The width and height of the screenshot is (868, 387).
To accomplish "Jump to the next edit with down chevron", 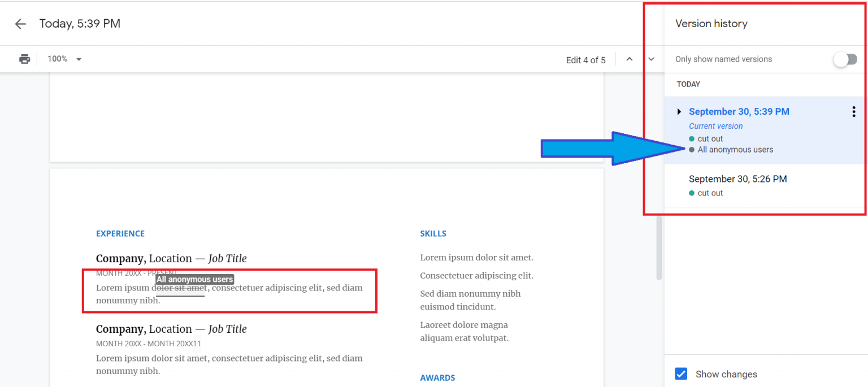I will pos(651,59).
